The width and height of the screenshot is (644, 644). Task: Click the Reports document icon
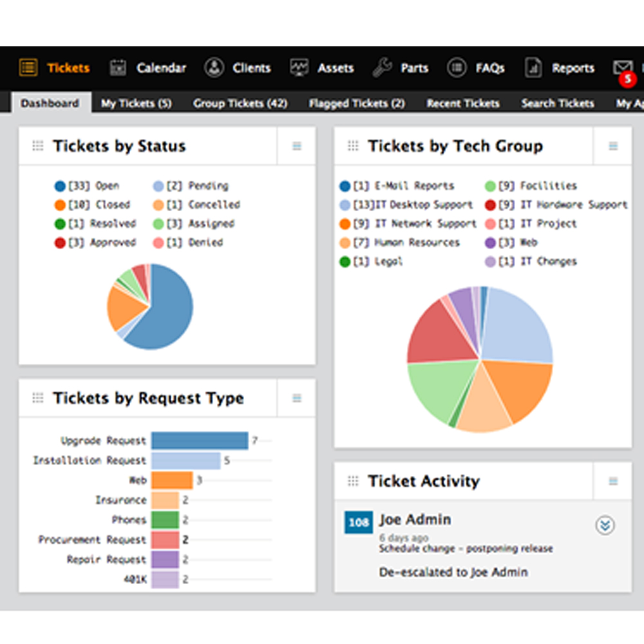(533, 68)
